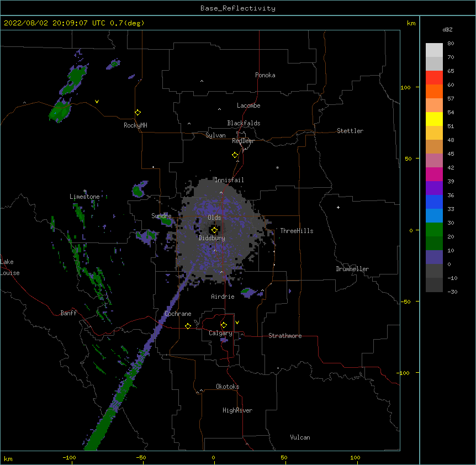Click the 39 dBZ purple color swatch
The width and height of the screenshot is (476, 465).
434,188
